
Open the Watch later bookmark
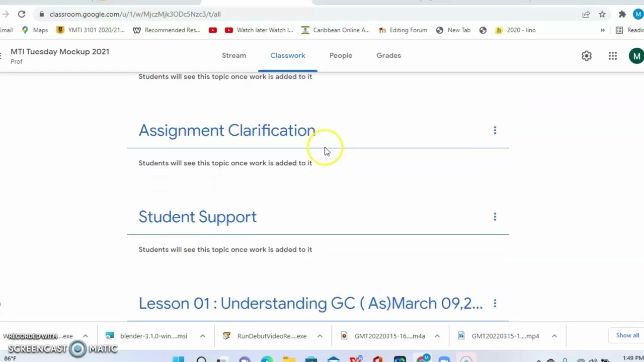coord(259,30)
